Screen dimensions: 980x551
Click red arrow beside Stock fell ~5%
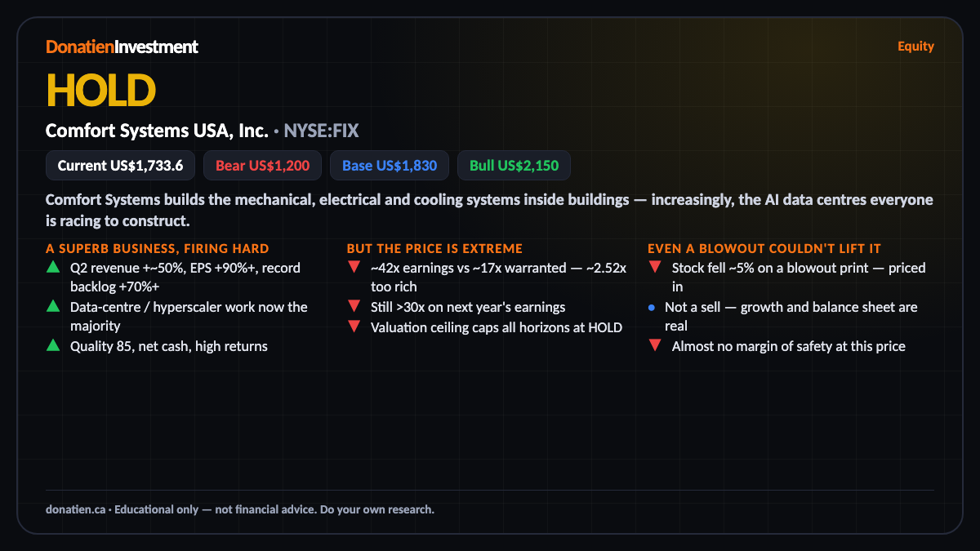coord(654,267)
